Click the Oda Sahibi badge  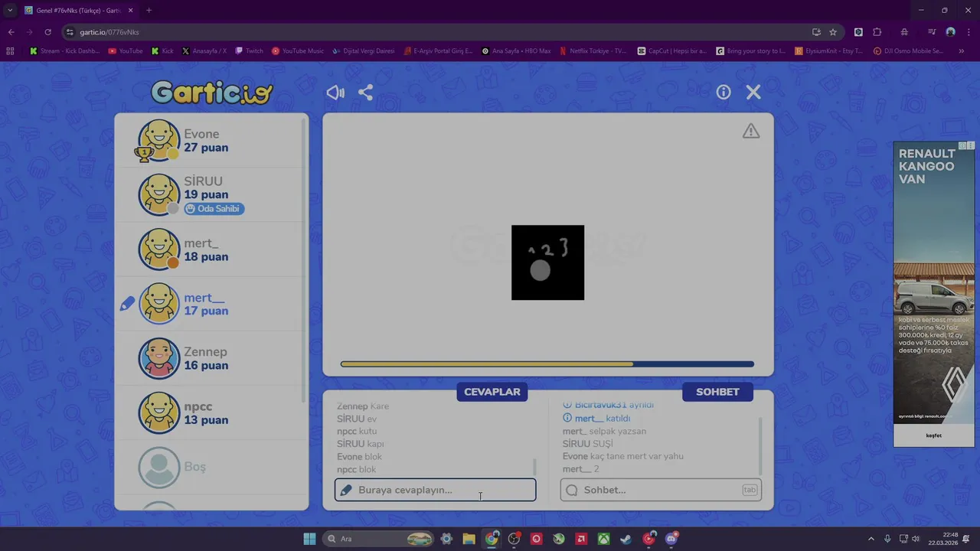click(x=214, y=209)
